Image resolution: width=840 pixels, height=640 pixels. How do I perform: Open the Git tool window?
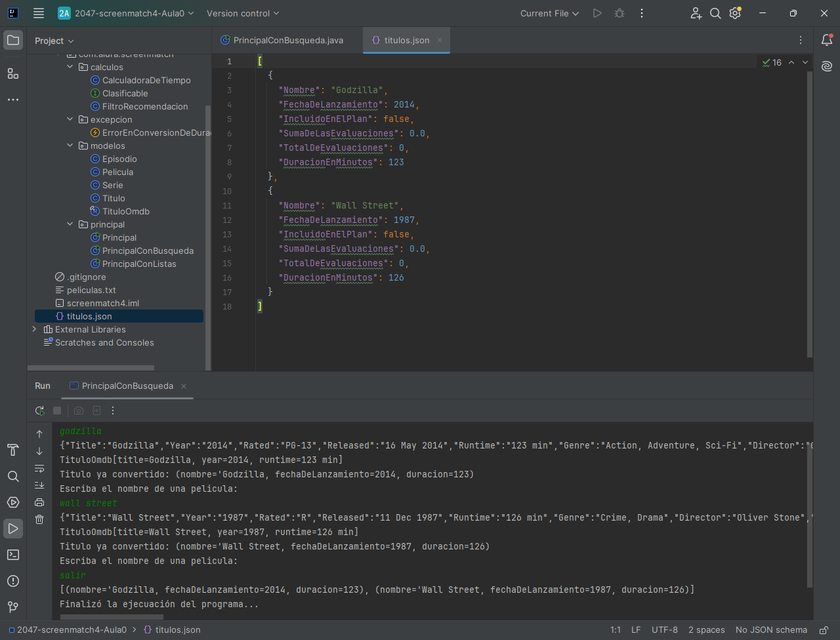(x=13, y=607)
